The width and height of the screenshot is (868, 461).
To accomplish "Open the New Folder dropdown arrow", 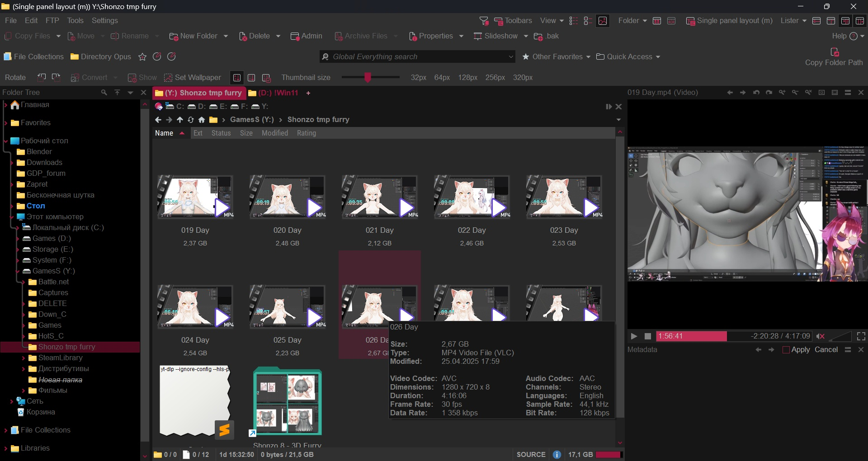I will click(x=226, y=36).
